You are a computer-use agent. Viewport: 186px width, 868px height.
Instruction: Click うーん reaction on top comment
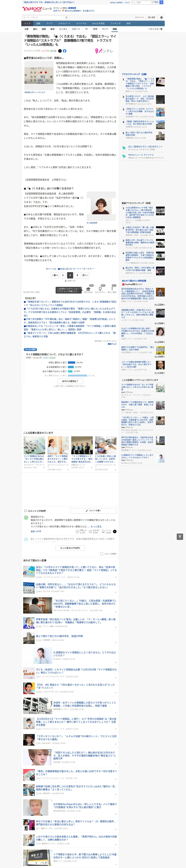107,531
